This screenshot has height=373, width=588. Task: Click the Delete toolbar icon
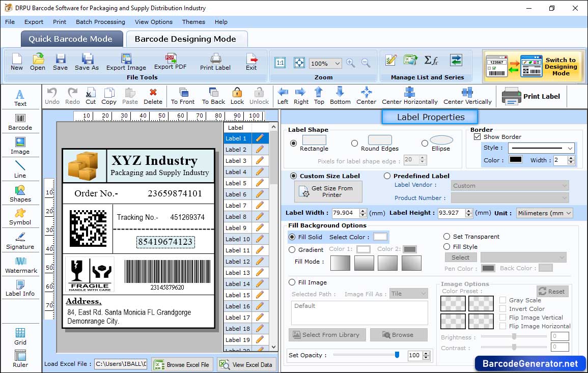(153, 96)
